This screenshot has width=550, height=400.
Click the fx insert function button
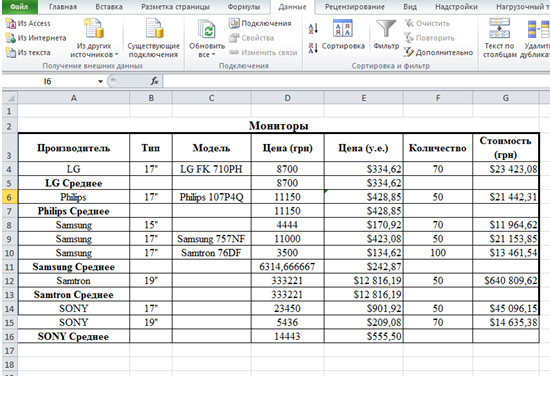(x=154, y=81)
